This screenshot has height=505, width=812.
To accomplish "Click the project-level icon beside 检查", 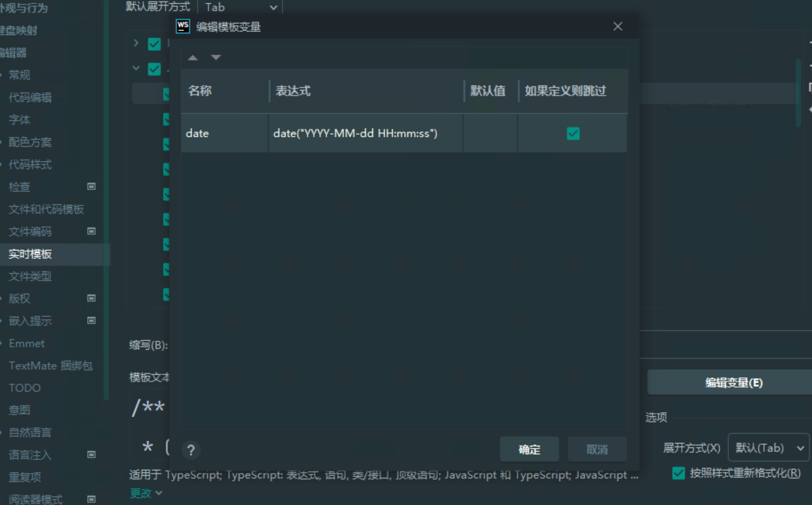I will [x=91, y=186].
